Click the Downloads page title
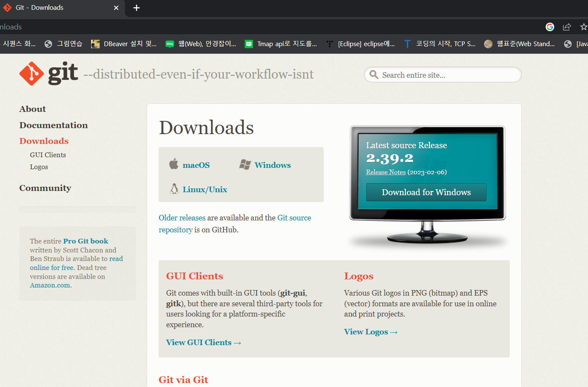Screen dimensions: 588x387 coord(207,128)
